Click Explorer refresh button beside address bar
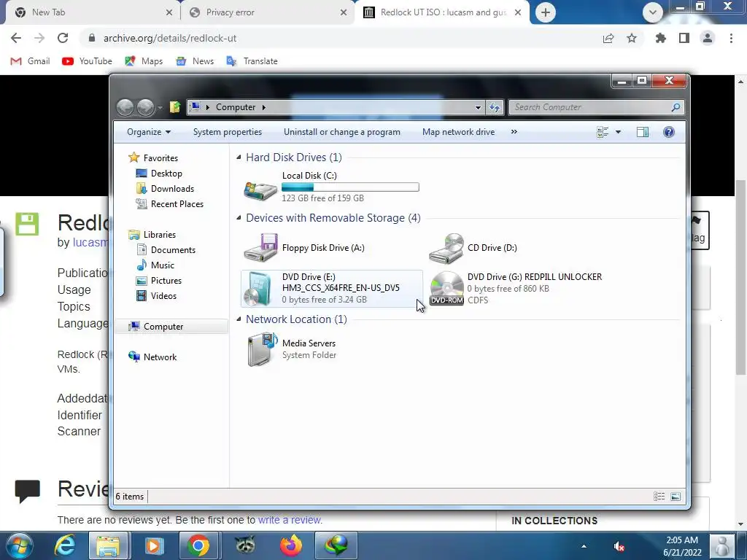The width and height of the screenshot is (747, 560). pos(495,107)
